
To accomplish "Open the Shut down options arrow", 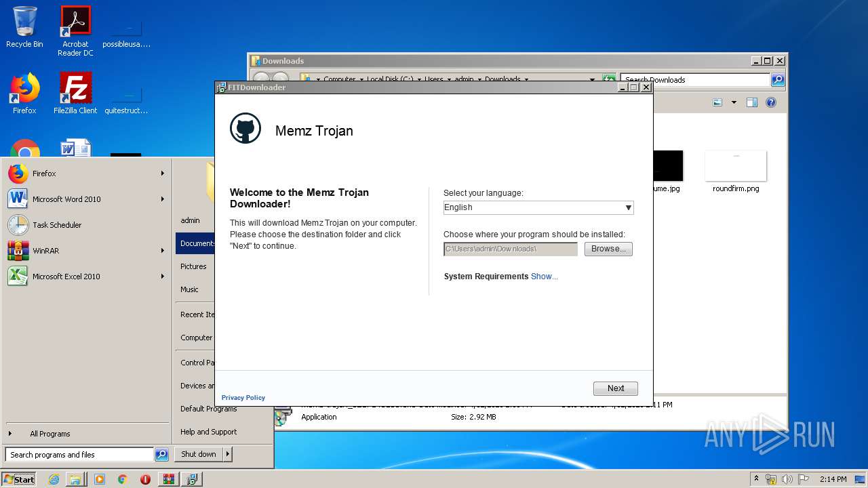I will click(228, 454).
